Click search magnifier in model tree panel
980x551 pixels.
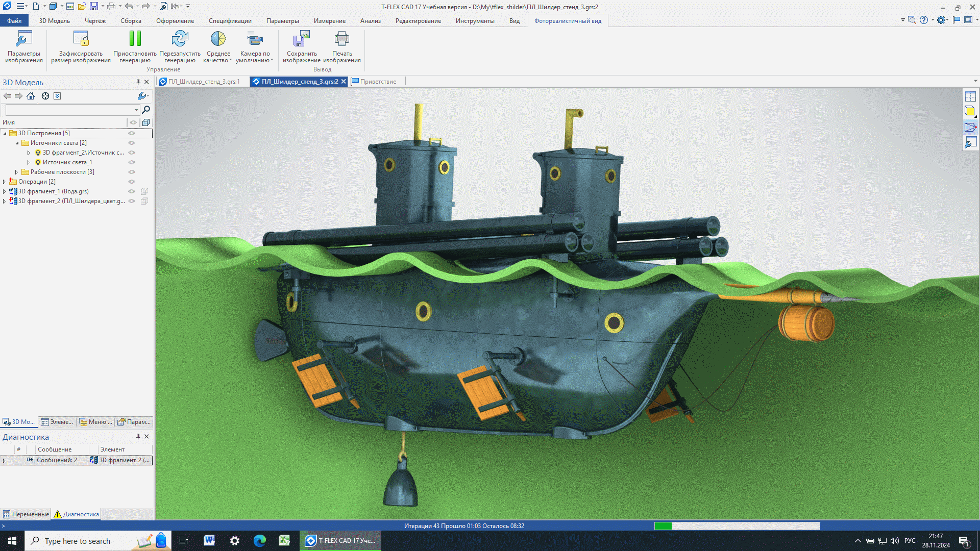click(x=146, y=110)
